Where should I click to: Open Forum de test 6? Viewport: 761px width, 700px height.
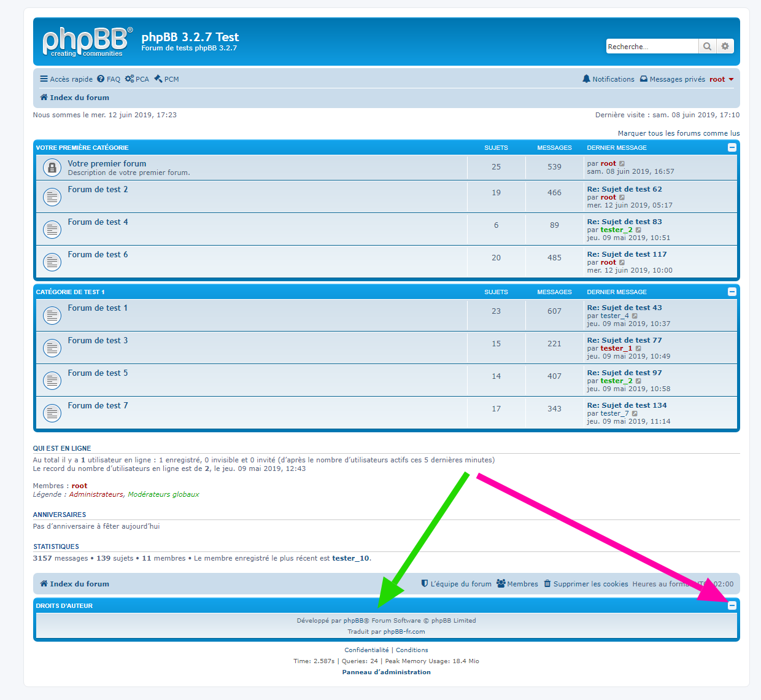pyautogui.click(x=98, y=254)
